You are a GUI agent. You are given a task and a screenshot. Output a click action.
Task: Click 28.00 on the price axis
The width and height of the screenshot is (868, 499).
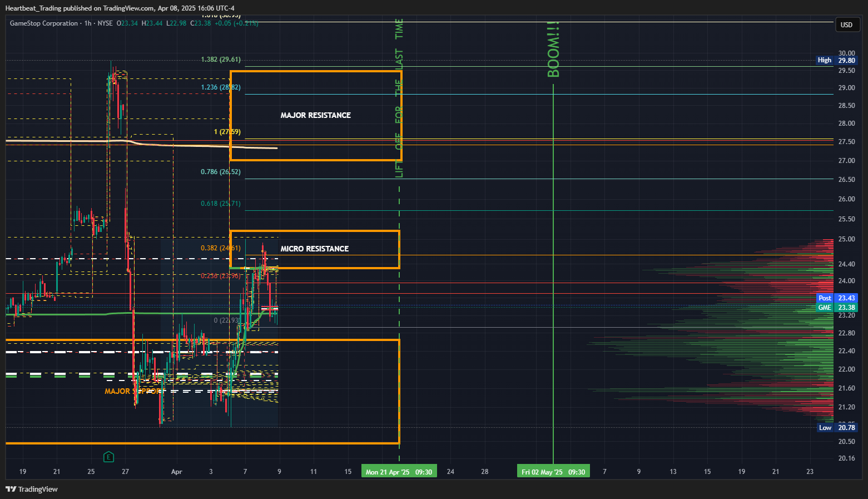point(846,123)
